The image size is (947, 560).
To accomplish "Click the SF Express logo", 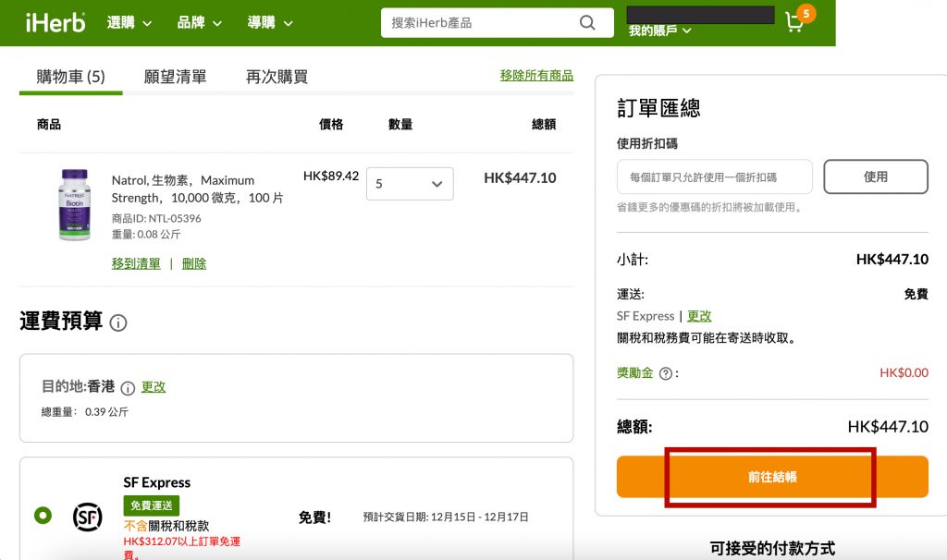I will 88,516.
